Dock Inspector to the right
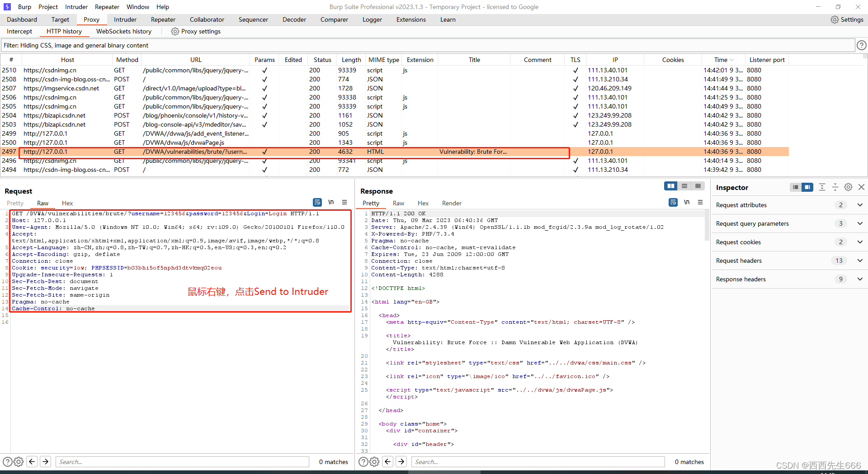 807,187
